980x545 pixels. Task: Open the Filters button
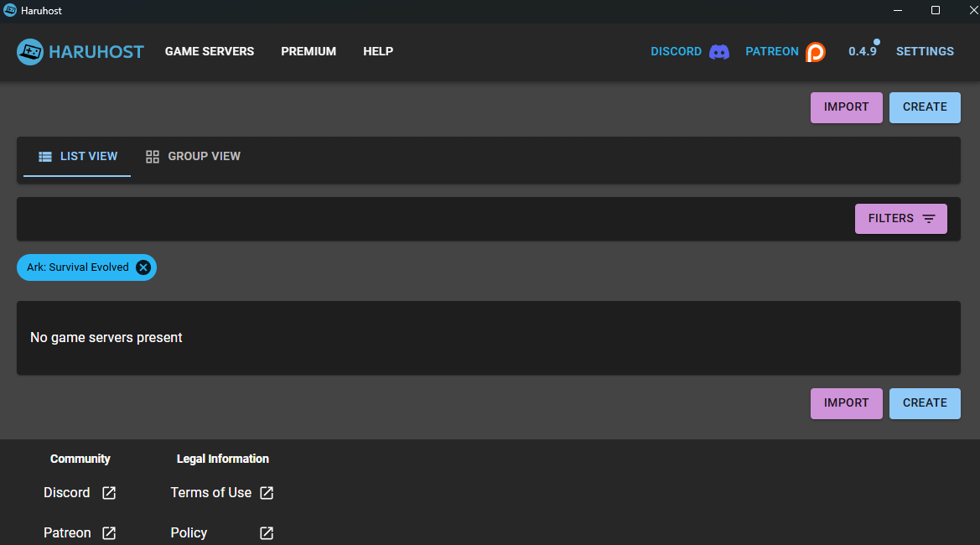point(900,219)
